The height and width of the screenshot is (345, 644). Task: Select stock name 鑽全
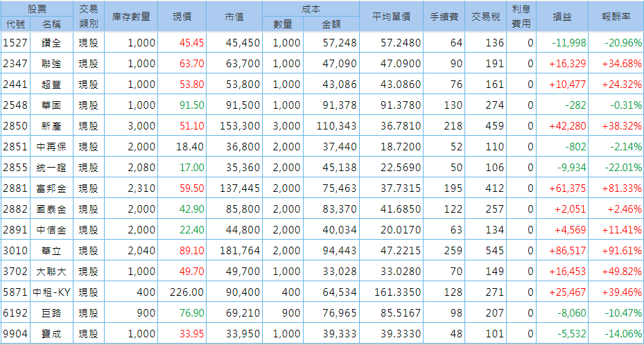51,43
